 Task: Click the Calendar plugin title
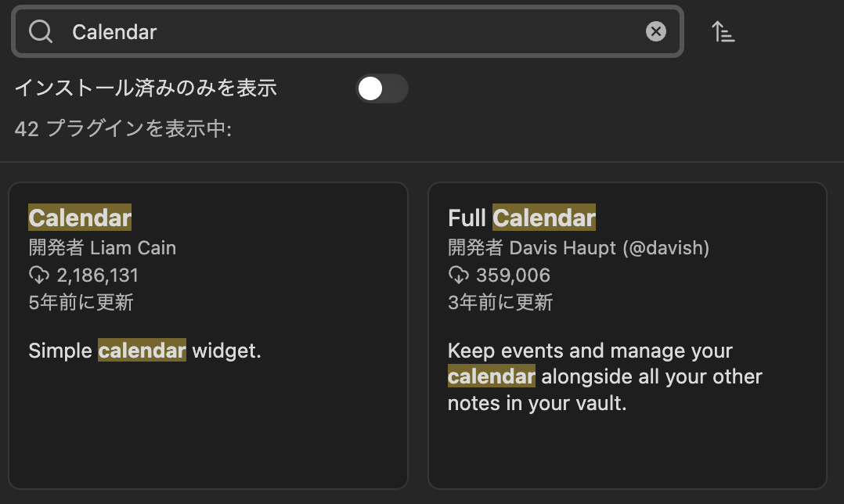pos(80,218)
